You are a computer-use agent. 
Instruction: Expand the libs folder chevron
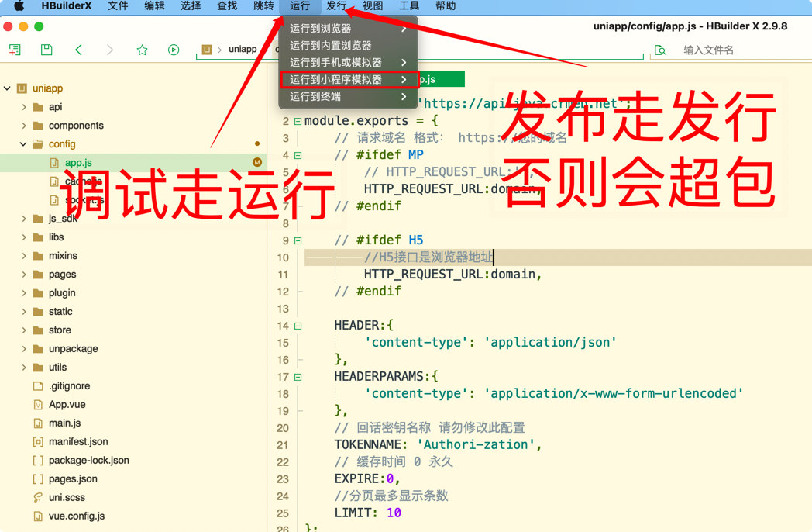tap(24, 237)
